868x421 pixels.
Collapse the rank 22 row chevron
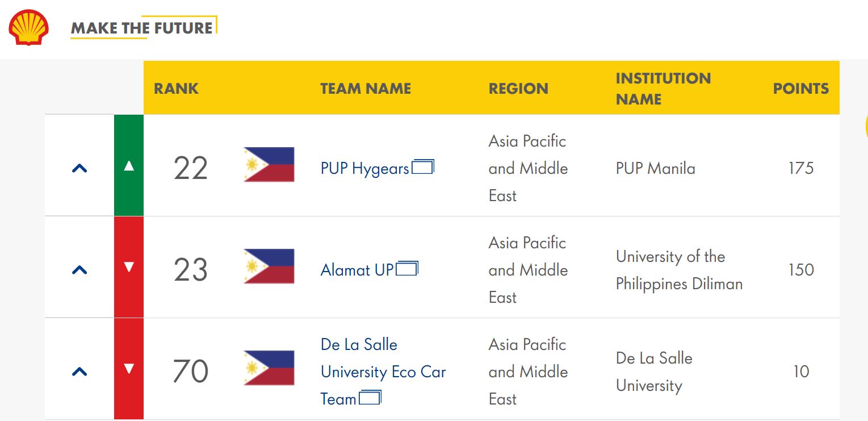point(79,168)
